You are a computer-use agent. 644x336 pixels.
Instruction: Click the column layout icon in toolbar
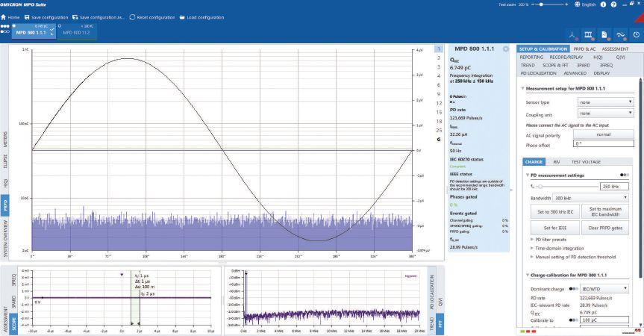(x=589, y=35)
